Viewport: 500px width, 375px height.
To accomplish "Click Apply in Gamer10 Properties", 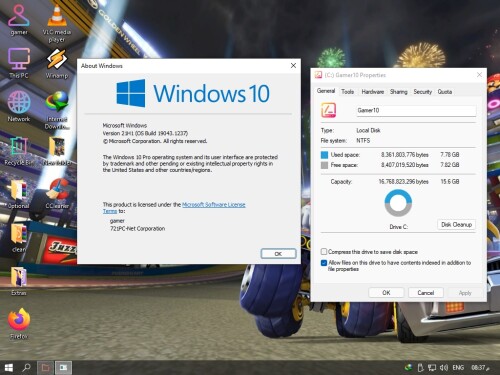I will point(465,293).
